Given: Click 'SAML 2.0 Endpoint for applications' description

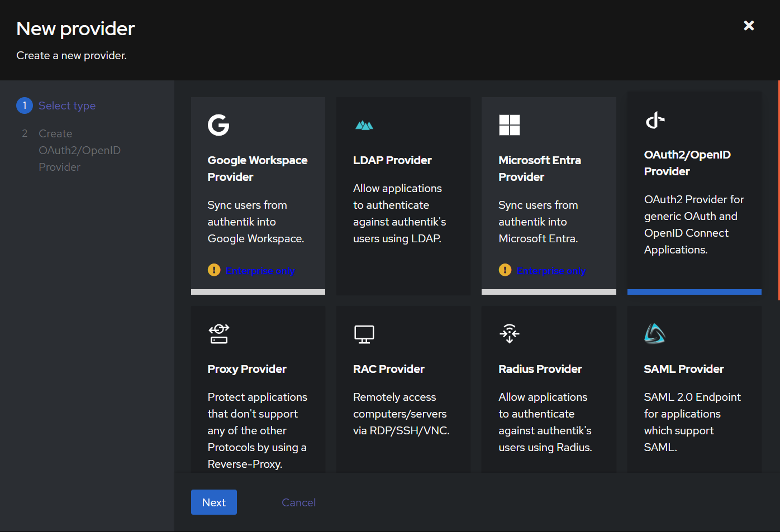Looking at the screenshot, I should (692, 422).
